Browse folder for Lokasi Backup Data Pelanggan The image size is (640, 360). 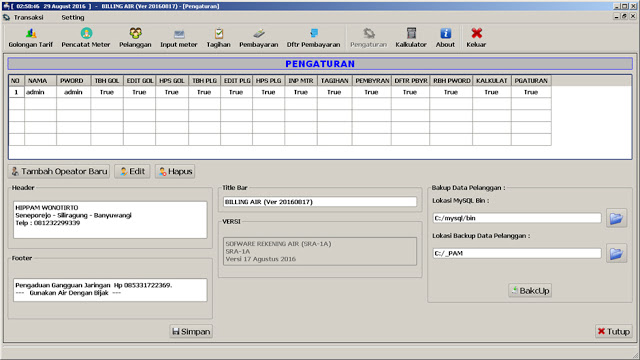(x=616, y=253)
